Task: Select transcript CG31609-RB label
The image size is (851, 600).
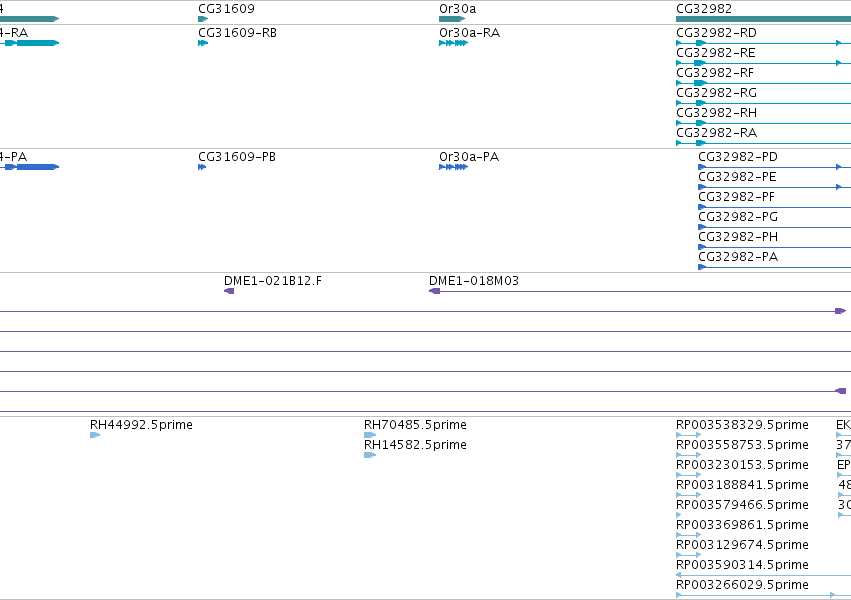Action: [x=237, y=33]
